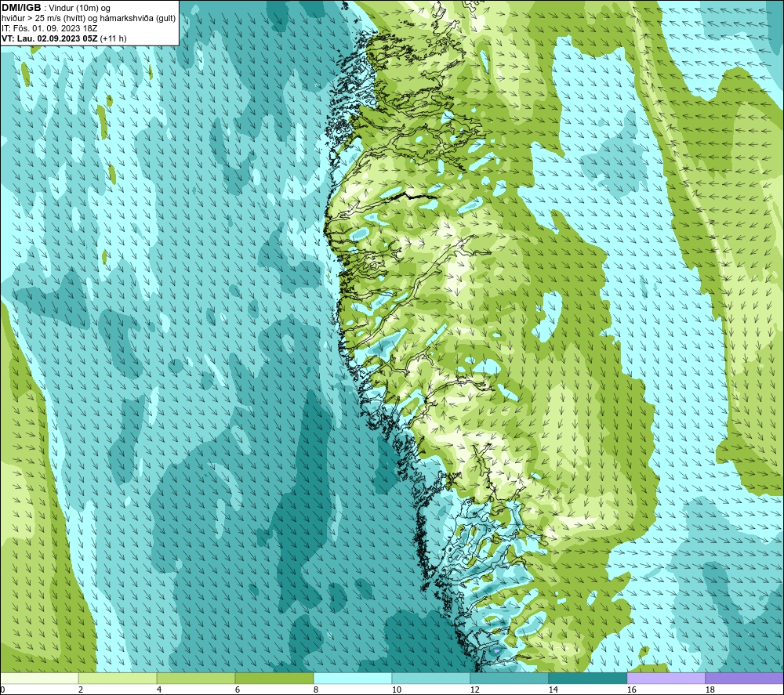Click the purple legend swatch above 18 m/s
The width and height of the screenshot is (784, 695).
[744, 678]
